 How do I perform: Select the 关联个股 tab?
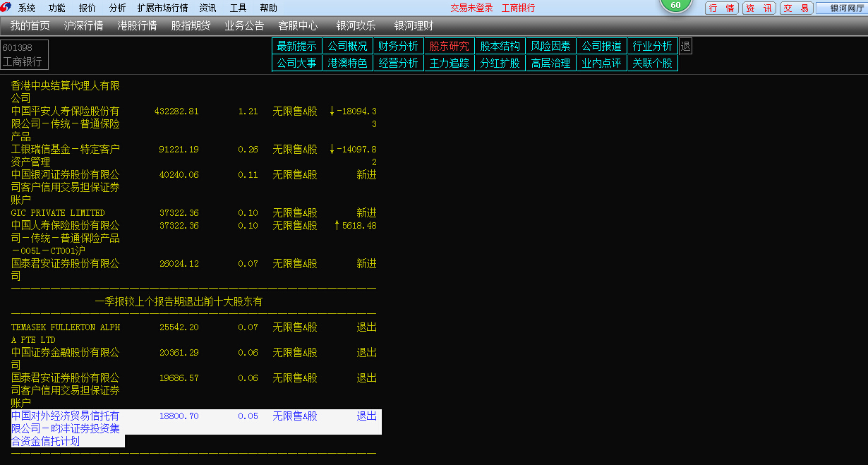pos(653,63)
